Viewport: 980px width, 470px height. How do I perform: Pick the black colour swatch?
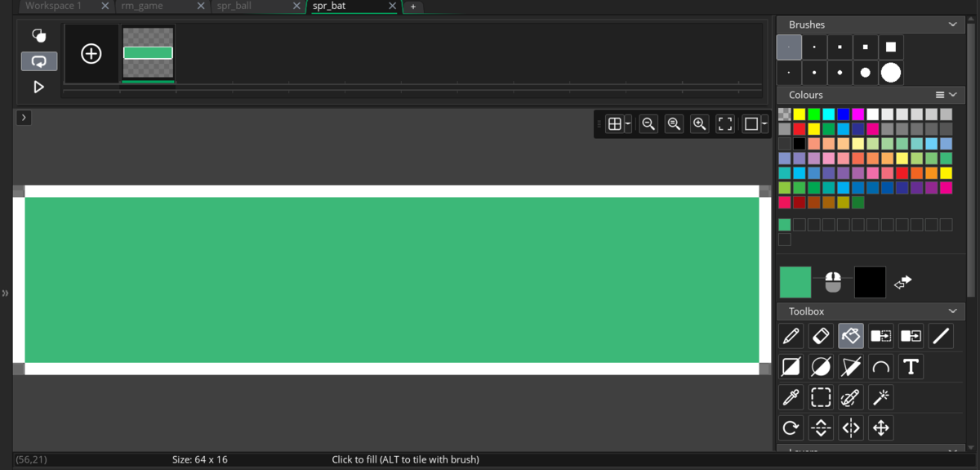(x=800, y=144)
